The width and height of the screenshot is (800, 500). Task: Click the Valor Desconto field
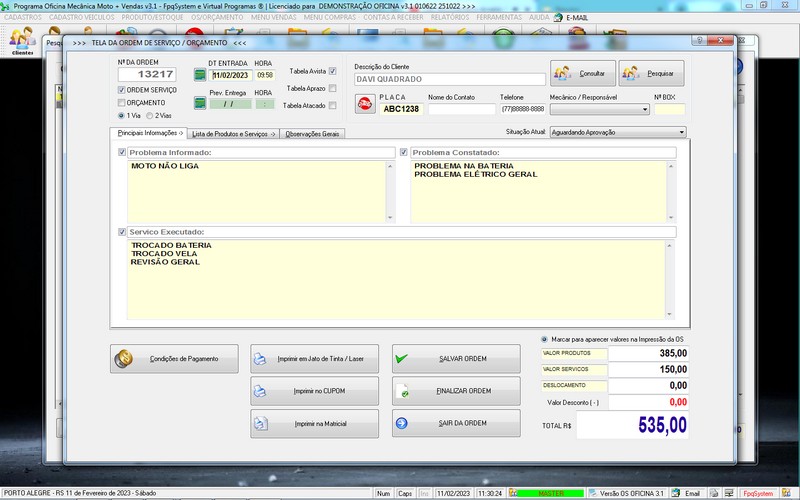pyautogui.click(x=648, y=402)
